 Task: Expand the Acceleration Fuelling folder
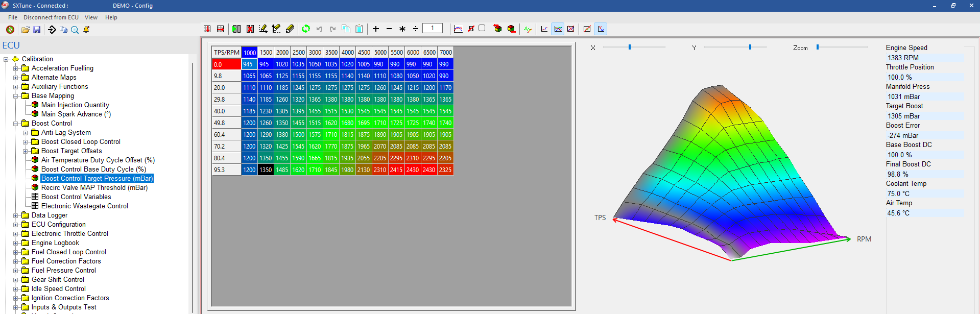coord(16,68)
